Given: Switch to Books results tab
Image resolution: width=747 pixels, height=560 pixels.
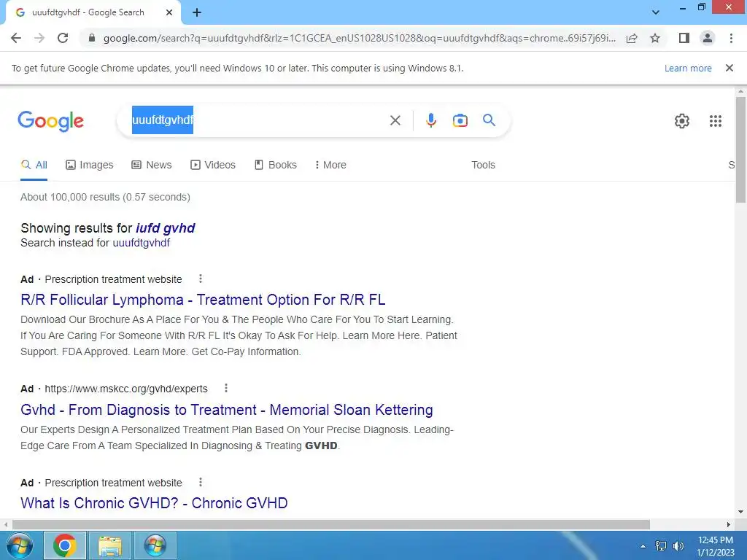Looking at the screenshot, I should pyautogui.click(x=275, y=166).
